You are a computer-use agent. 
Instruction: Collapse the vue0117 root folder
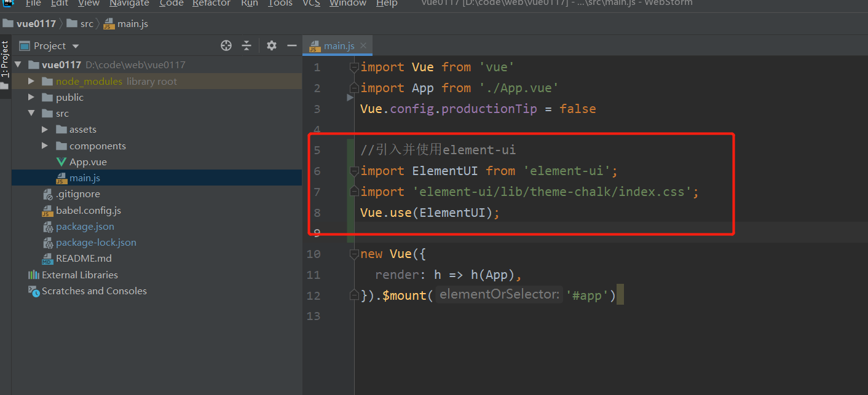click(18, 65)
